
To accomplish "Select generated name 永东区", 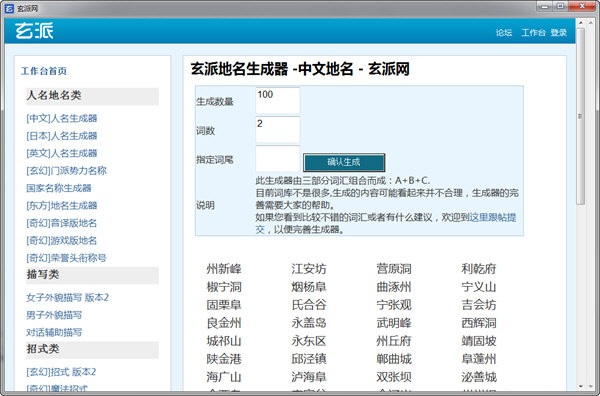I will coord(309,341).
